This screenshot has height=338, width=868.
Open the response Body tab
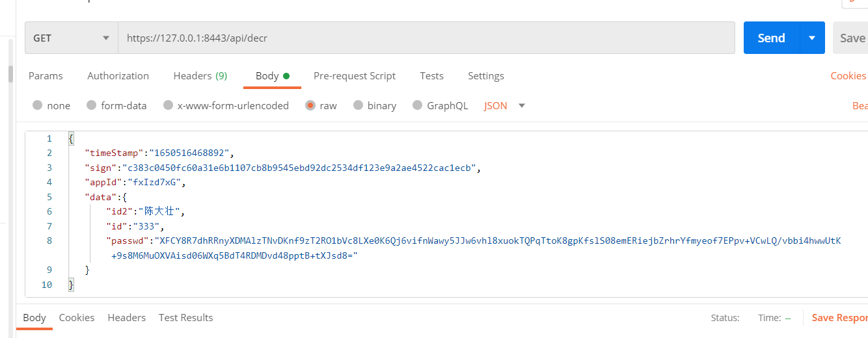[x=34, y=318]
